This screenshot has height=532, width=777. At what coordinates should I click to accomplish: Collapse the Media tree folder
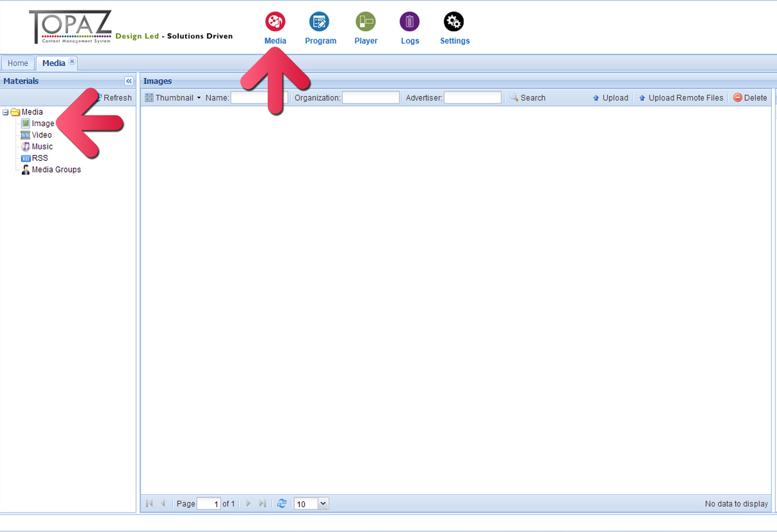6,112
